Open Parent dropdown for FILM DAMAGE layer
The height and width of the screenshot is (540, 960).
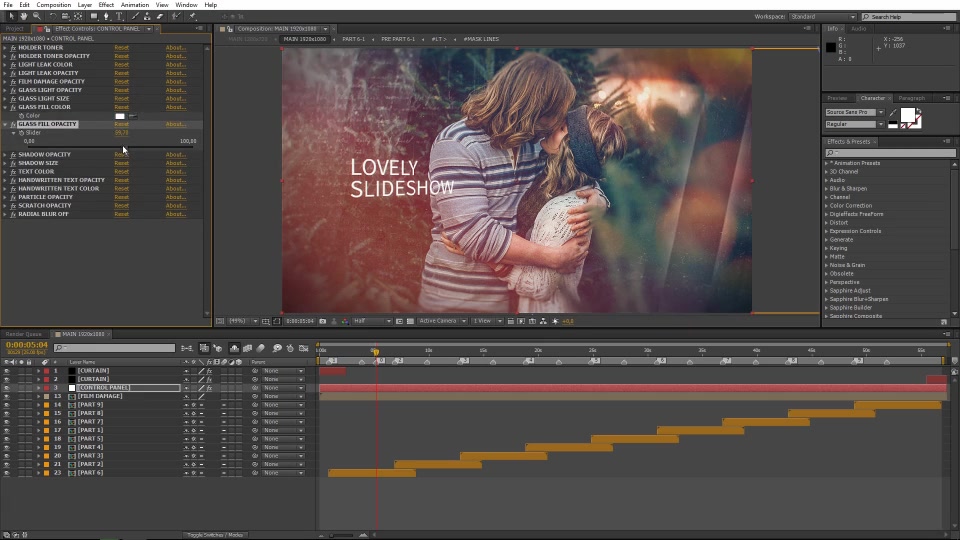283,396
